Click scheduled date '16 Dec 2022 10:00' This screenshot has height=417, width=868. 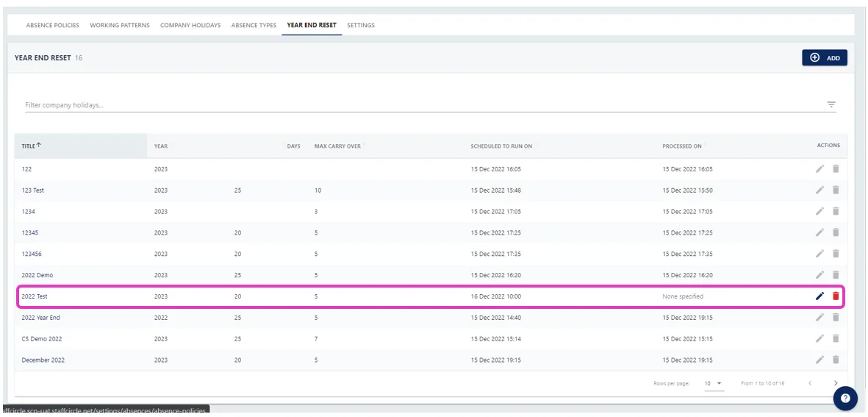[x=495, y=297]
